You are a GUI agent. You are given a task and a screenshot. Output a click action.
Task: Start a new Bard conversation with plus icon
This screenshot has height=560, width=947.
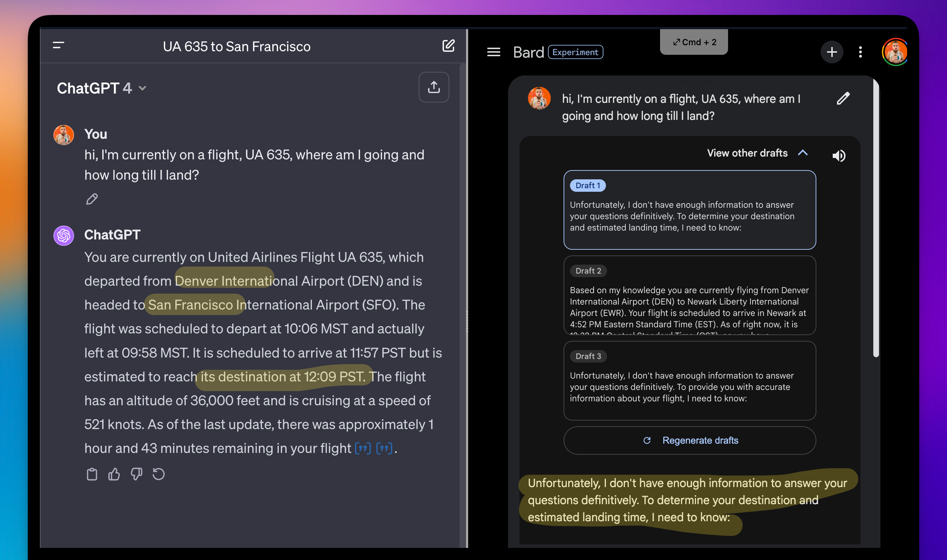[832, 52]
